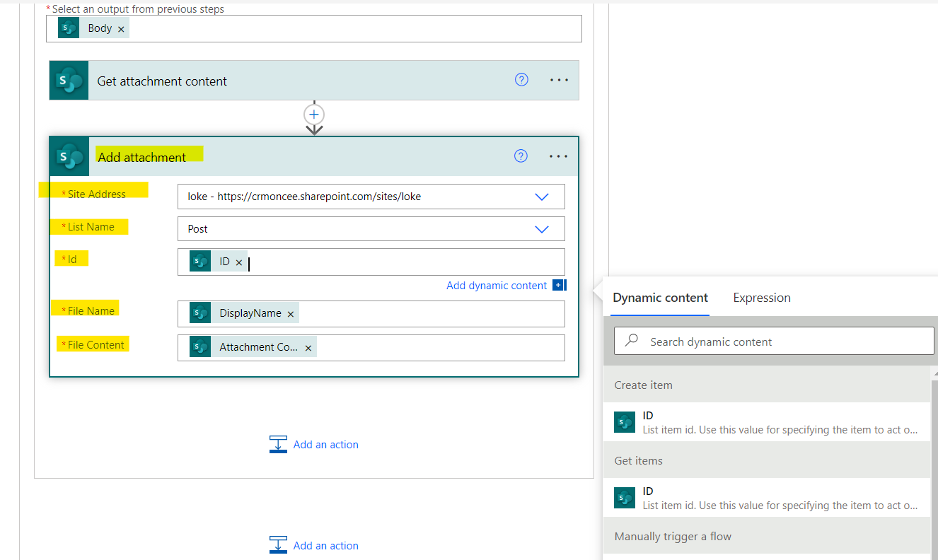Screen dimensions: 938x560
Task: Click the blue plus icon beside Add dynamic content
Action: click(x=559, y=286)
